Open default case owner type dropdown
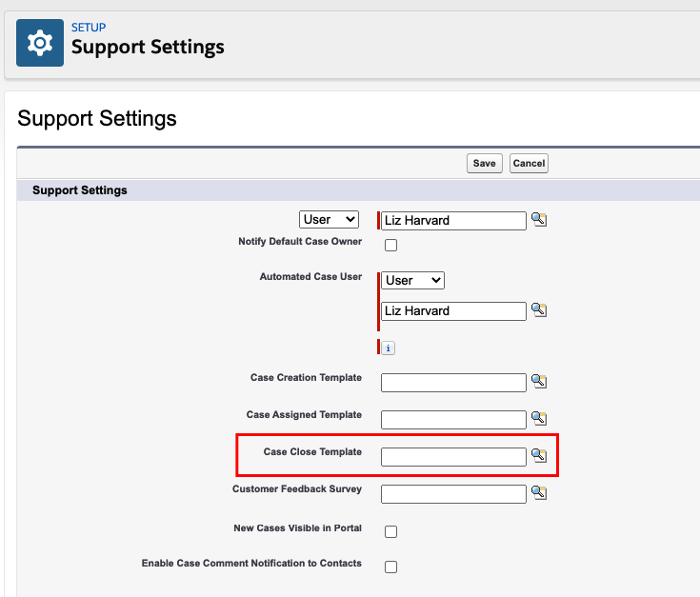This screenshot has width=700, height=597. click(x=329, y=220)
